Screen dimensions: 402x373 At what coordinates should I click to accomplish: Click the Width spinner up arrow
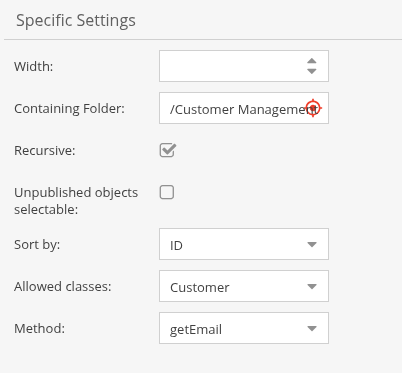(312, 61)
